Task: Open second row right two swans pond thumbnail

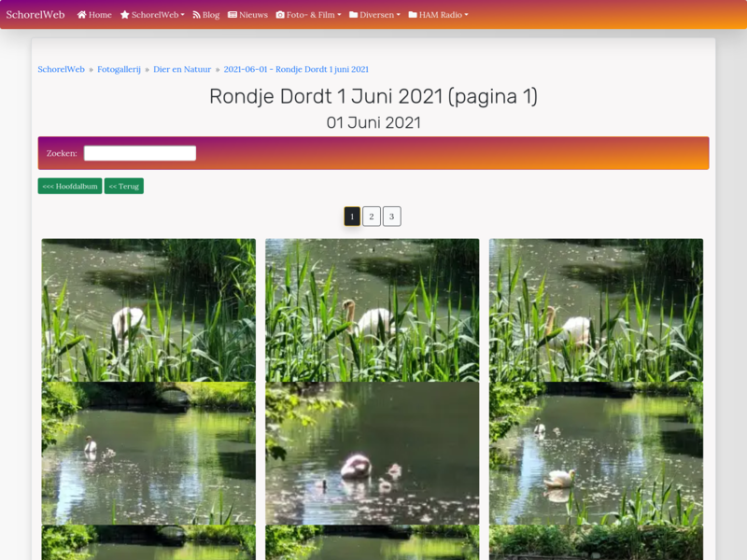Action: [596, 453]
